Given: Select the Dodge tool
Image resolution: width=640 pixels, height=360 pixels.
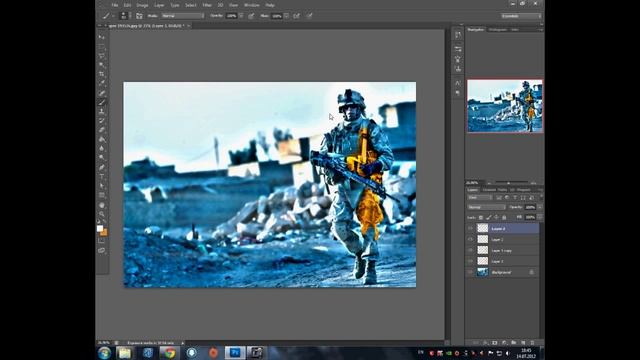Looking at the screenshot, I should pos(102,158).
